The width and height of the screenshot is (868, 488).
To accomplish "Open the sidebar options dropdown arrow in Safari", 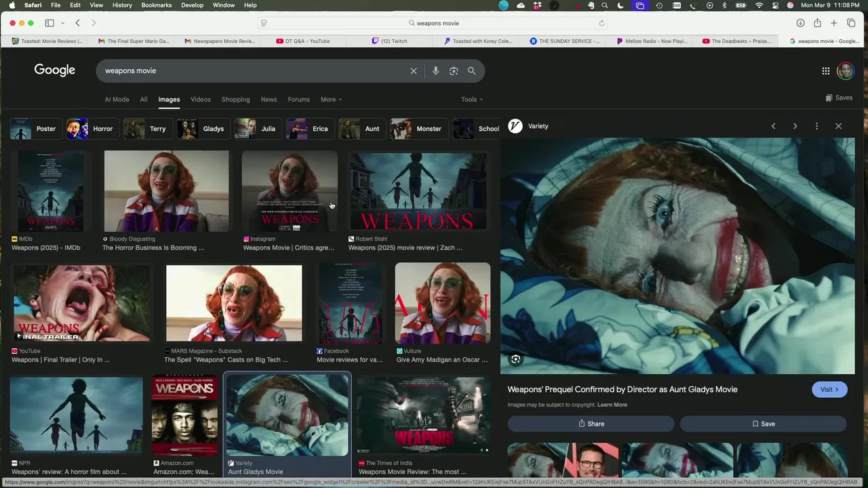I will pos(62,23).
